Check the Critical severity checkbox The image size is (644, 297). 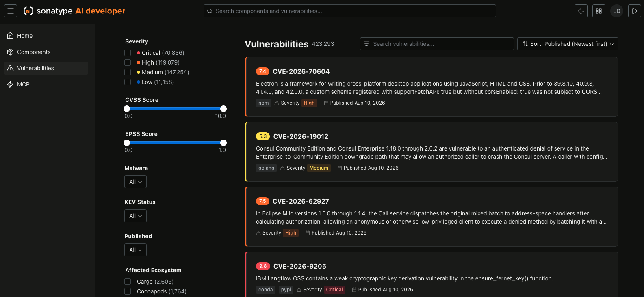128,53
